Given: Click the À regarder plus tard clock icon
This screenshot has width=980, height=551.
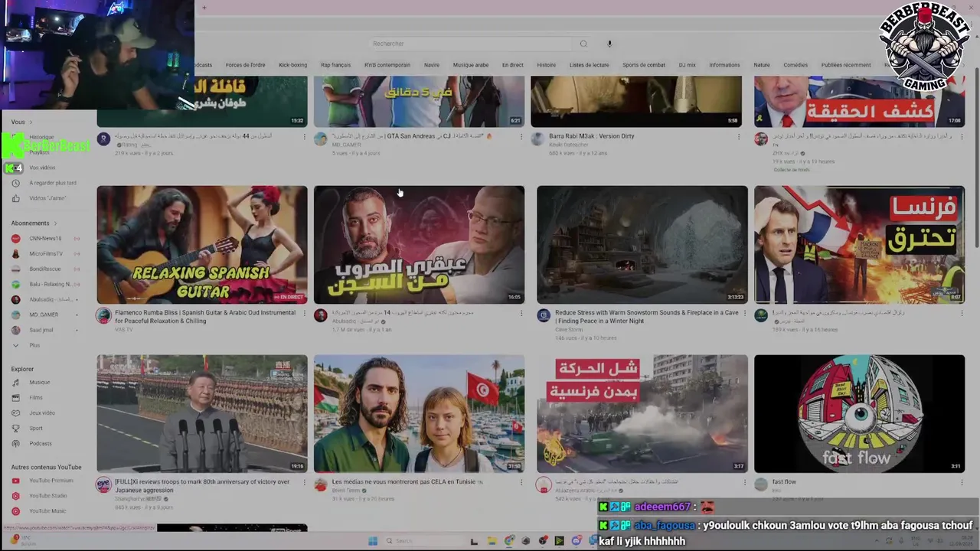Looking at the screenshot, I should click(x=15, y=183).
